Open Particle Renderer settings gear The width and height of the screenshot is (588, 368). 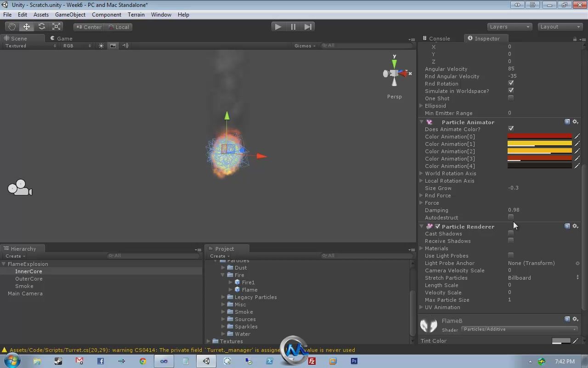tap(575, 226)
